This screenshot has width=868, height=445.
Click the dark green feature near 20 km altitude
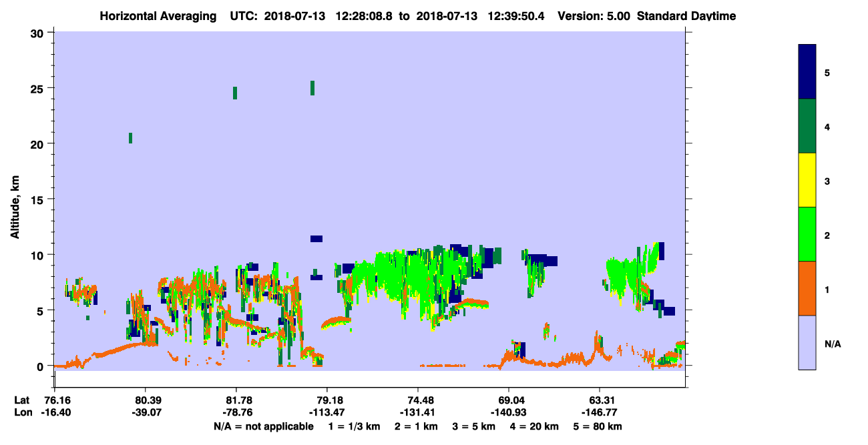click(130, 138)
